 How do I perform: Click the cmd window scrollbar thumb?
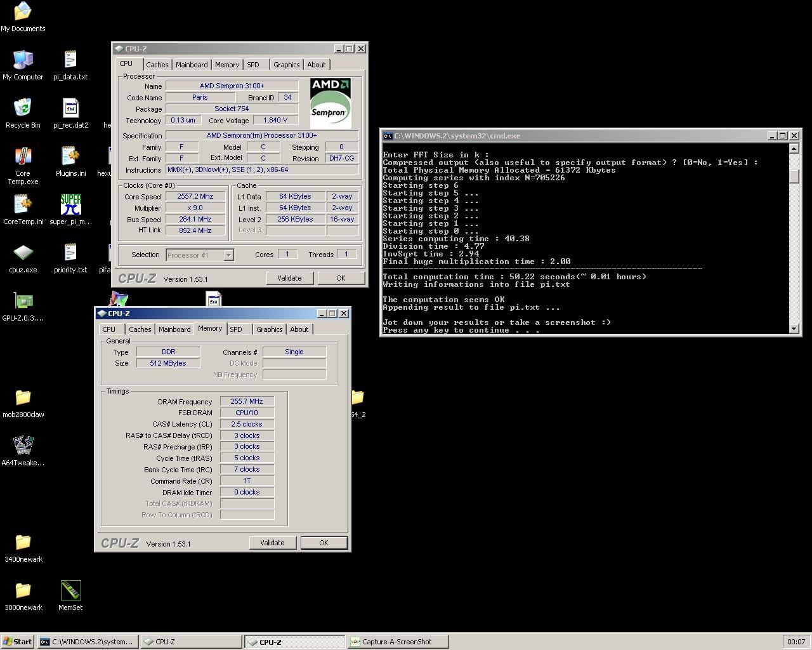point(794,176)
